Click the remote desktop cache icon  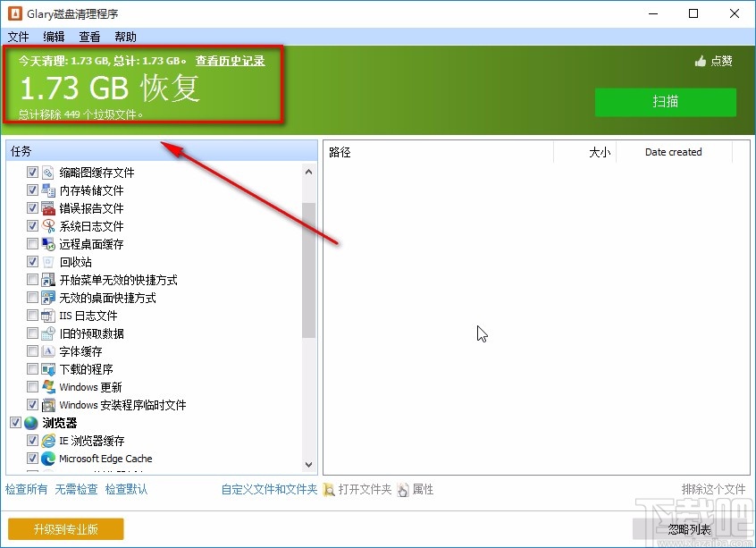(47, 244)
